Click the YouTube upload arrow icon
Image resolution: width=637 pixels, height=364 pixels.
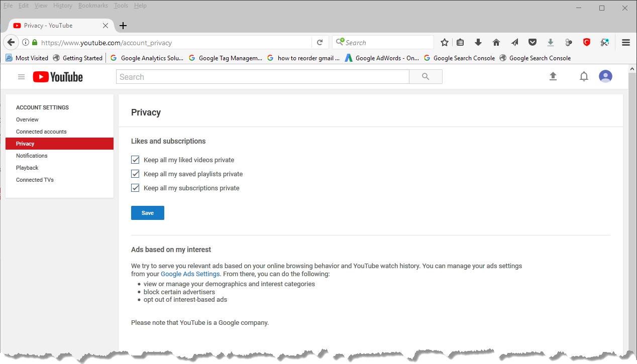pos(553,76)
